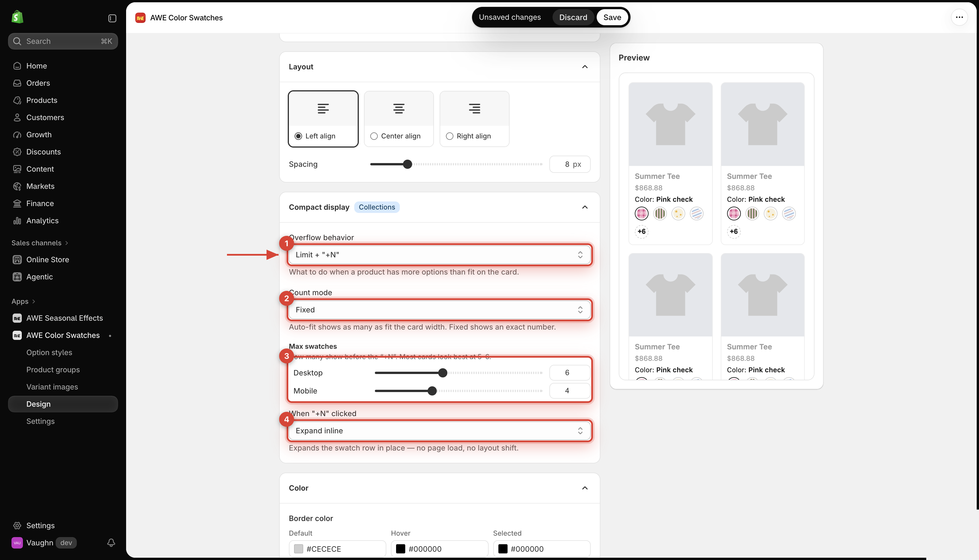Toggle the sidebar collapse icon
Image resolution: width=979 pixels, height=560 pixels.
(112, 18)
